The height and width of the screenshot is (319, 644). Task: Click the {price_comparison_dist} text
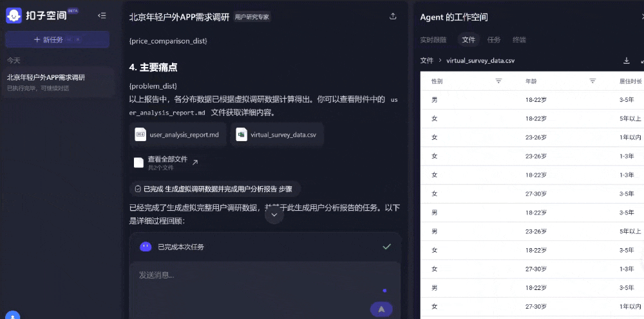(x=168, y=41)
